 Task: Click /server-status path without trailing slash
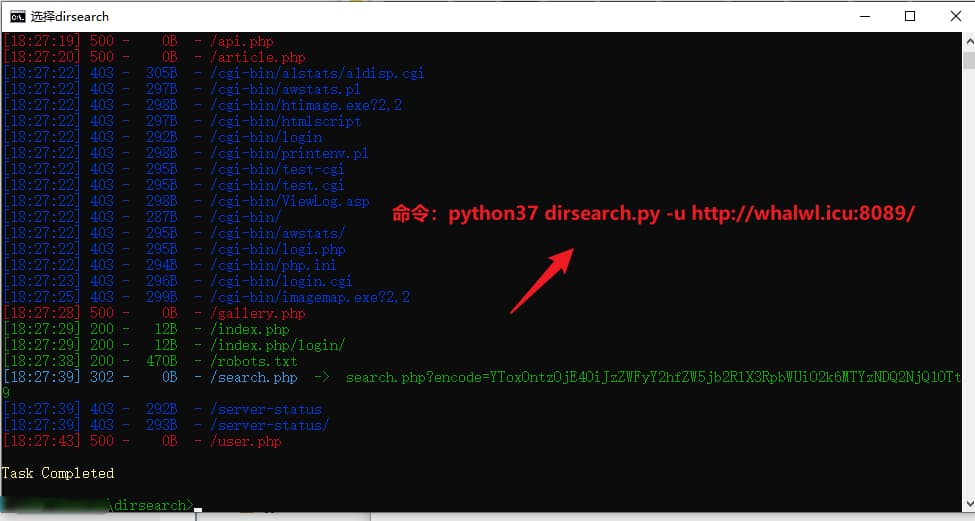tap(266, 410)
